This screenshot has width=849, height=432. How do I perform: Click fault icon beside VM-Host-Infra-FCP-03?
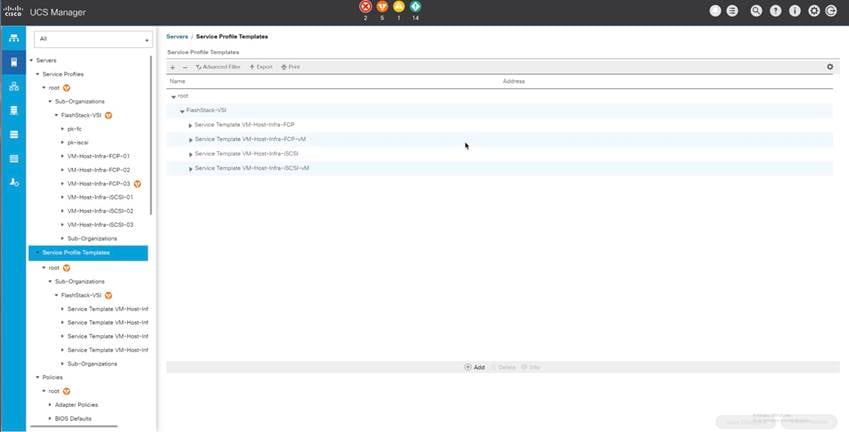tap(138, 184)
